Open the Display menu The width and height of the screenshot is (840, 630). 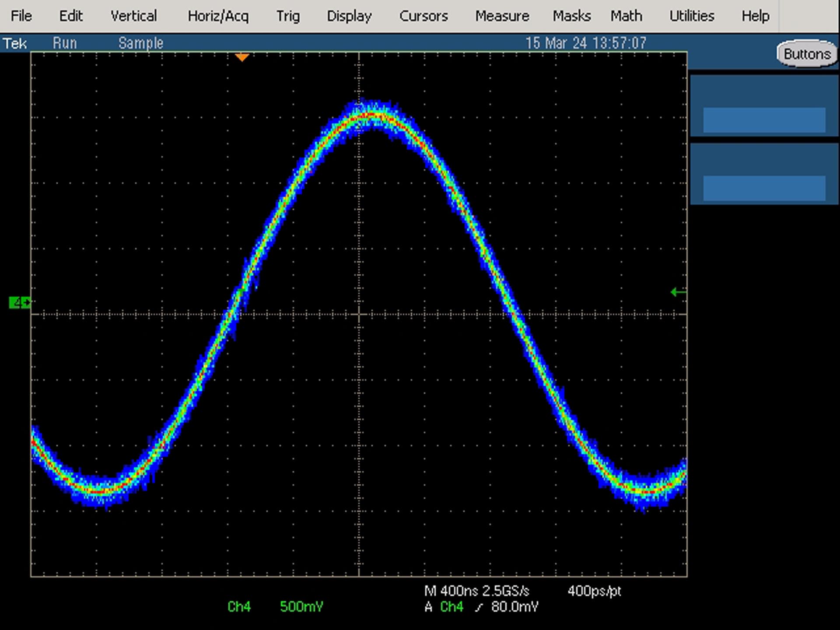[x=349, y=16]
